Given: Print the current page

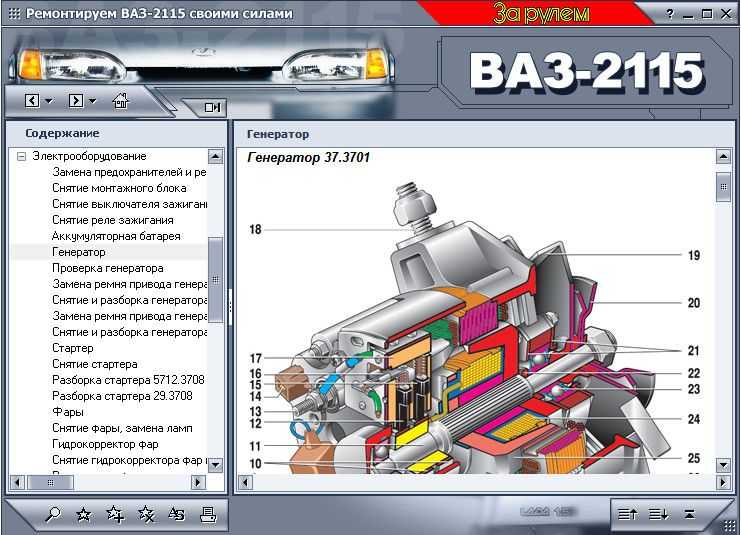Looking at the screenshot, I should [208, 514].
